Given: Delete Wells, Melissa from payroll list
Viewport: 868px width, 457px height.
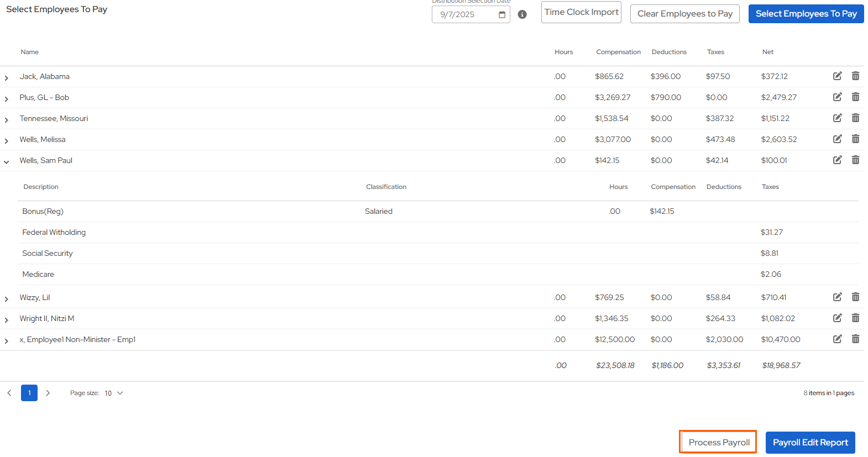Looking at the screenshot, I should pos(855,139).
